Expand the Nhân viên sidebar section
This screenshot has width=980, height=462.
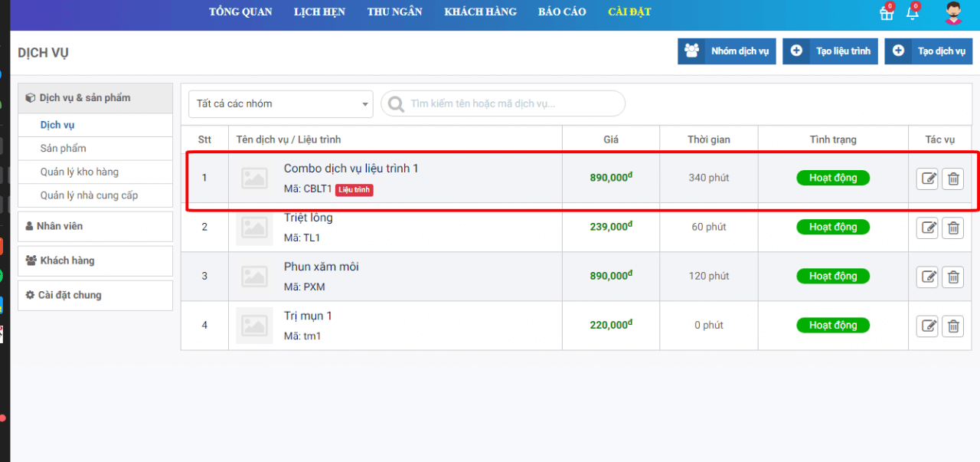(x=95, y=226)
